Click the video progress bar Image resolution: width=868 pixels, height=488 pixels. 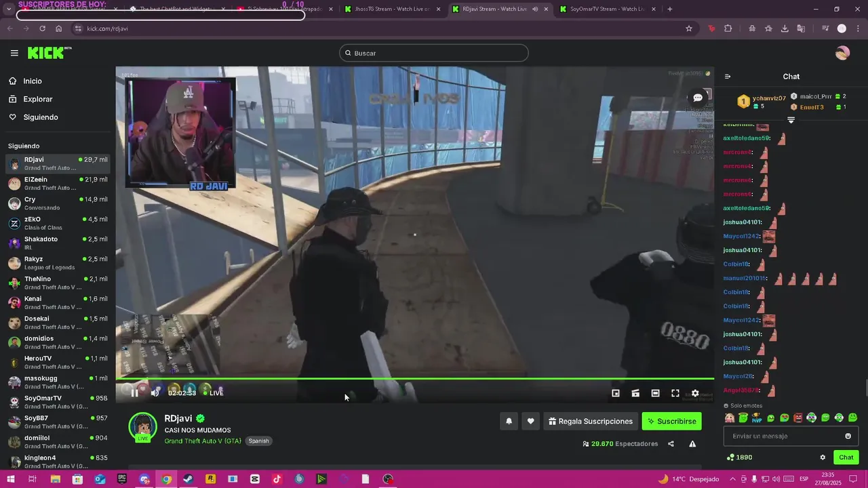[x=414, y=379]
